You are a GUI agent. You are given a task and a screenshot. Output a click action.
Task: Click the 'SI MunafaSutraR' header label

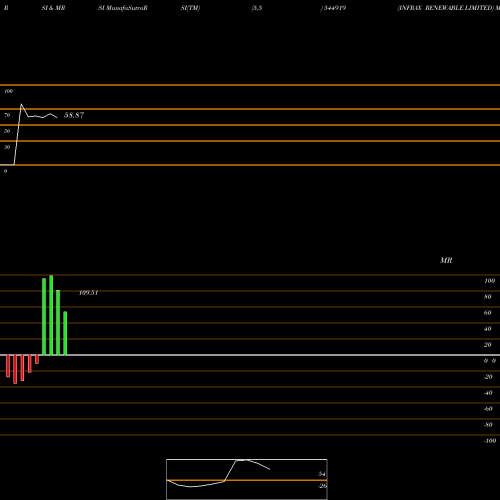point(123,8)
